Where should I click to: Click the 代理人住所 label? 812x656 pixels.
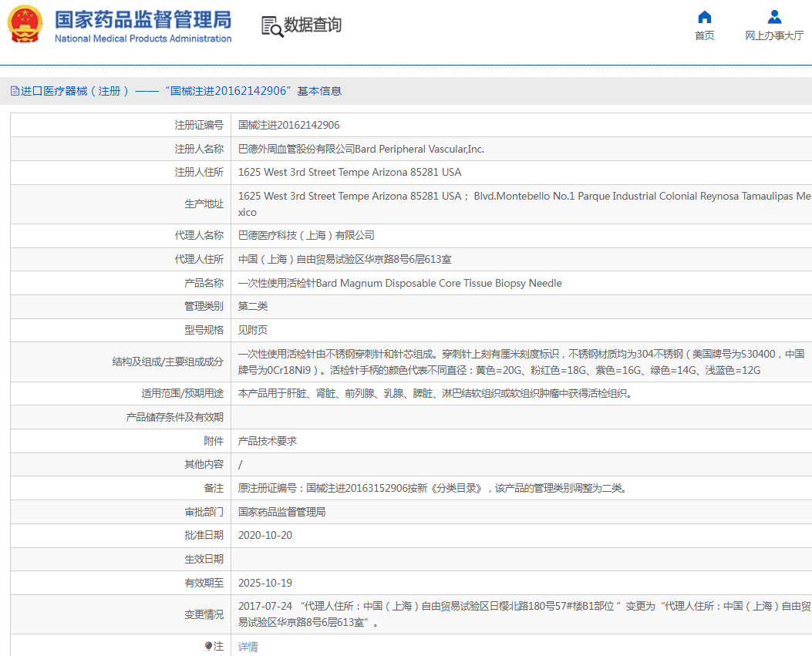click(x=199, y=260)
